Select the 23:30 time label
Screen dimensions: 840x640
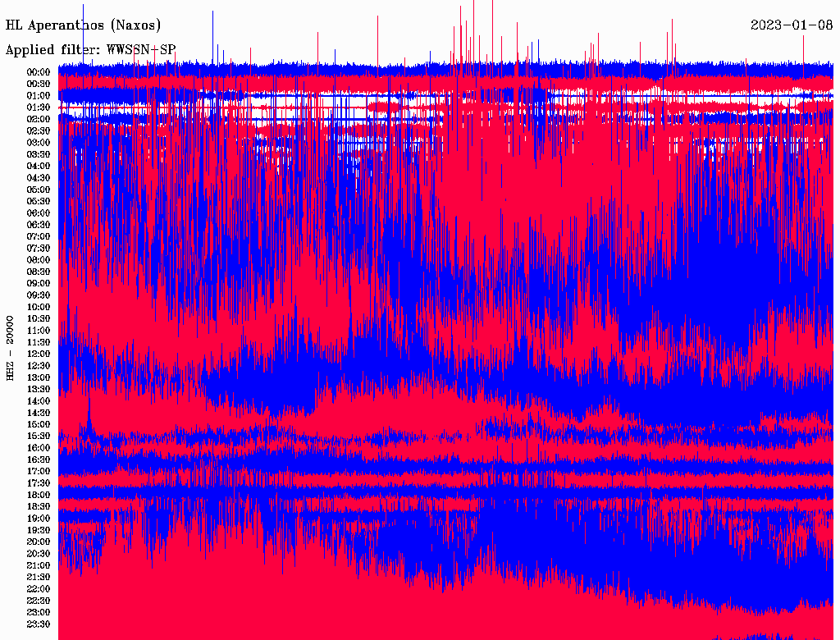coord(39,624)
